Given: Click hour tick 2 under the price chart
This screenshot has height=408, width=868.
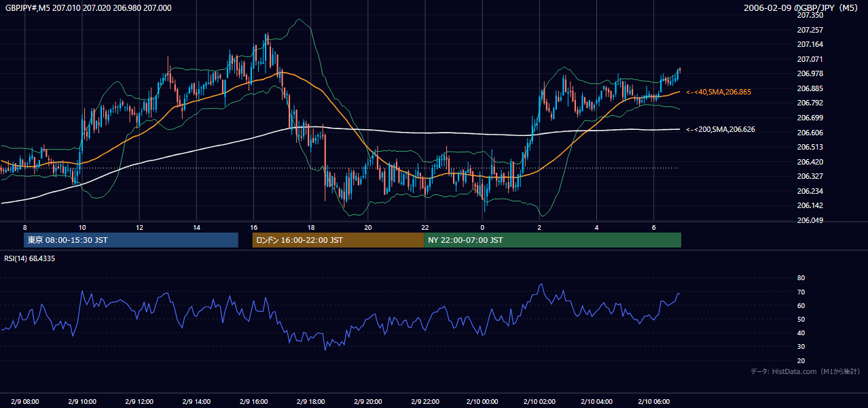Looking at the screenshot, I should point(539,227).
